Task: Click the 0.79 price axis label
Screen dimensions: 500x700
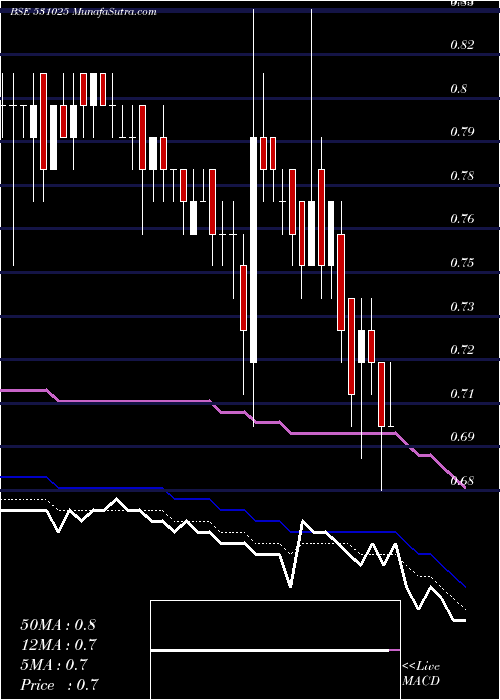Action: (462, 132)
